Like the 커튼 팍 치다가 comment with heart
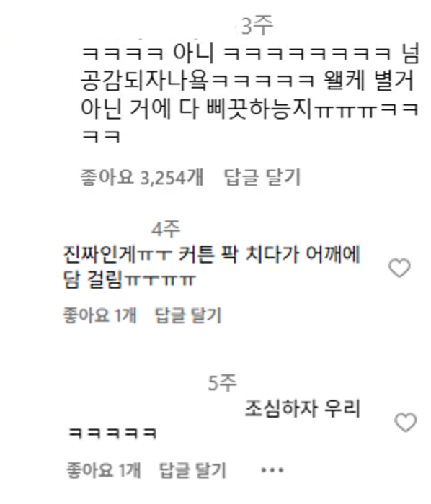This screenshot has height=504, width=431. (x=399, y=268)
